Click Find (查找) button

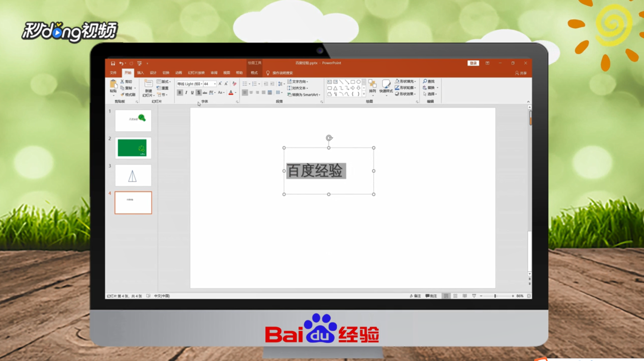pos(429,81)
